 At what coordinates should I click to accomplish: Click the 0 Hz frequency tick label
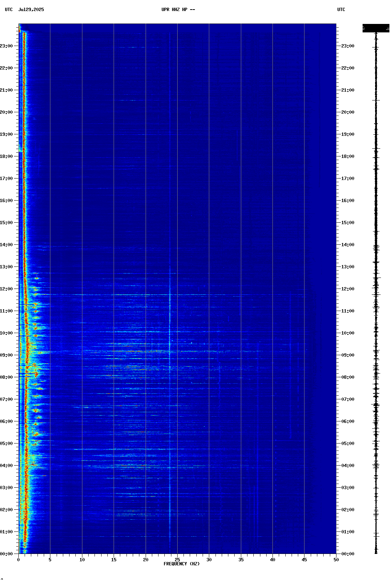pyautogui.click(x=18, y=560)
